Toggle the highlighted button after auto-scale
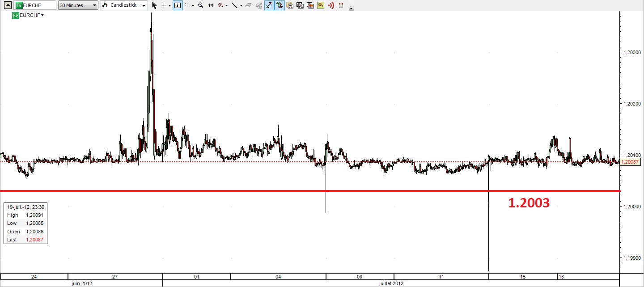This screenshot has height=287, width=644. 280,5
